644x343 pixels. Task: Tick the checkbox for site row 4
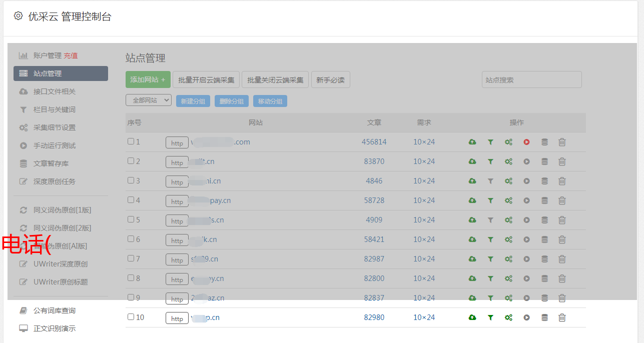131,200
